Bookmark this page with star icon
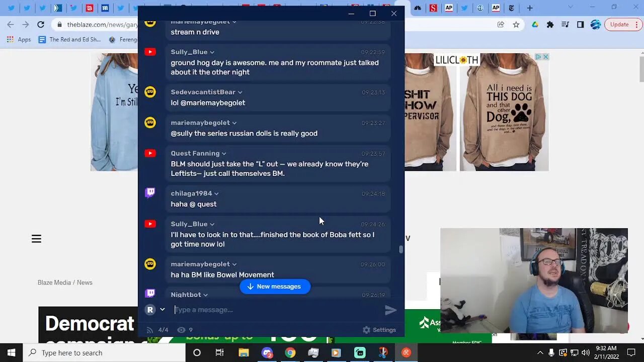Viewport: 644px width, 362px height. [x=516, y=24]
